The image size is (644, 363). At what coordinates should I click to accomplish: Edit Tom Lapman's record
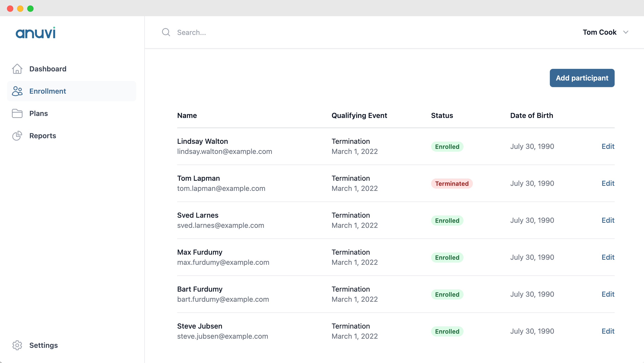(608, 183)
